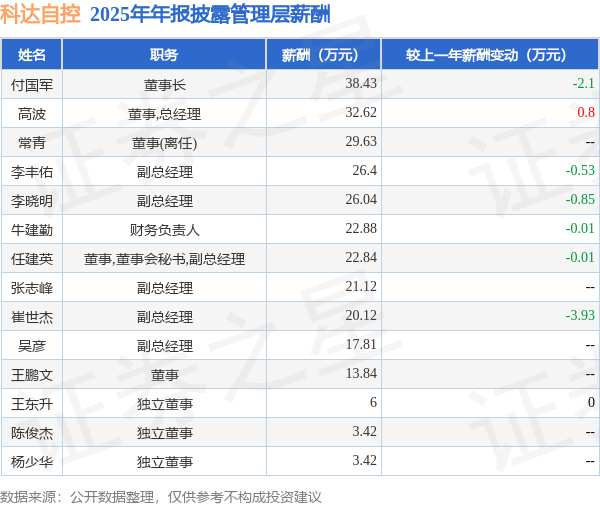Click the change value -0.85
This screenshot has height=506, width=600.
tap(580, 199)
